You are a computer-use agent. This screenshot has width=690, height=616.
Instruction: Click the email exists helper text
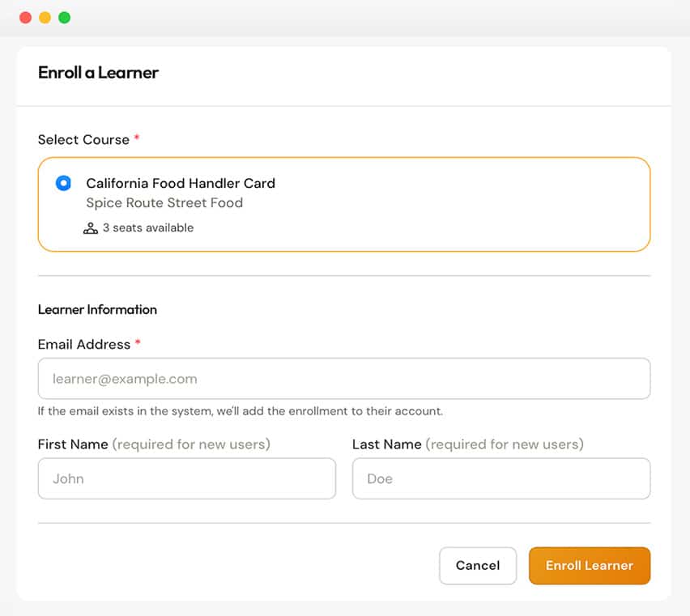tap(241, 411)
